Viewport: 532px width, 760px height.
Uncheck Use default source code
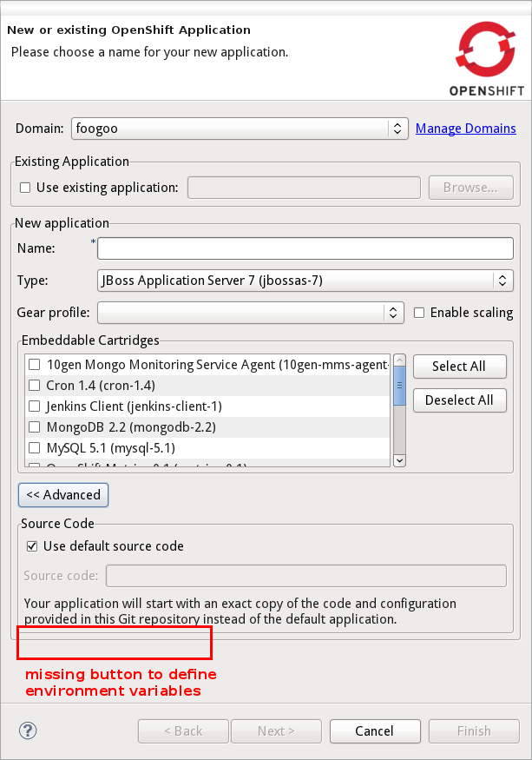click(32, 546)
